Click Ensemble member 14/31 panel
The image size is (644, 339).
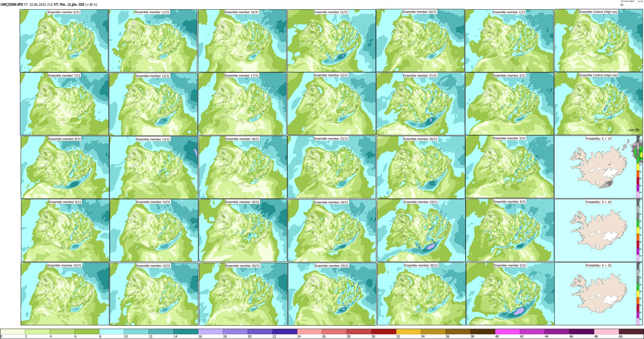[154, 231]
